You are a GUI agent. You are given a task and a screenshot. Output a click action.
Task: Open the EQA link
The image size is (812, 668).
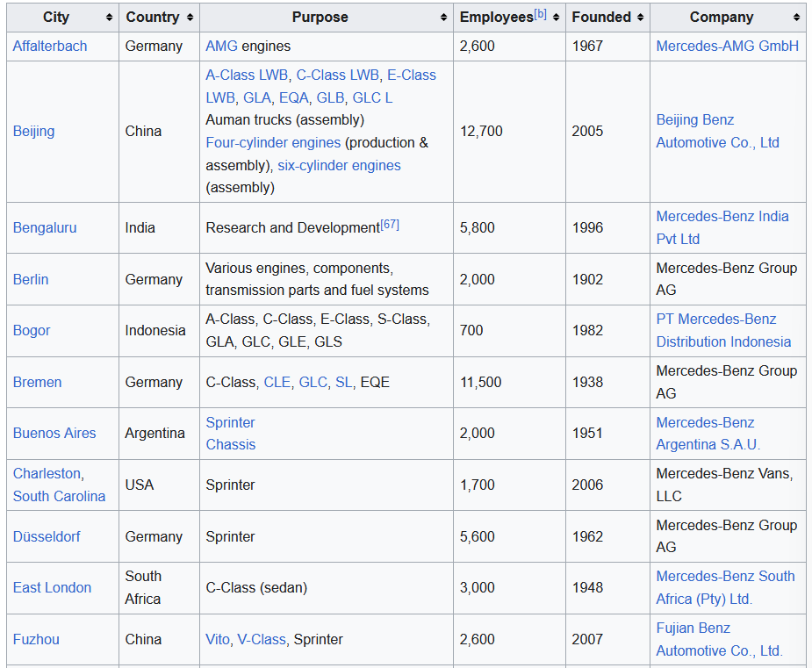click(x=293, y=97)
